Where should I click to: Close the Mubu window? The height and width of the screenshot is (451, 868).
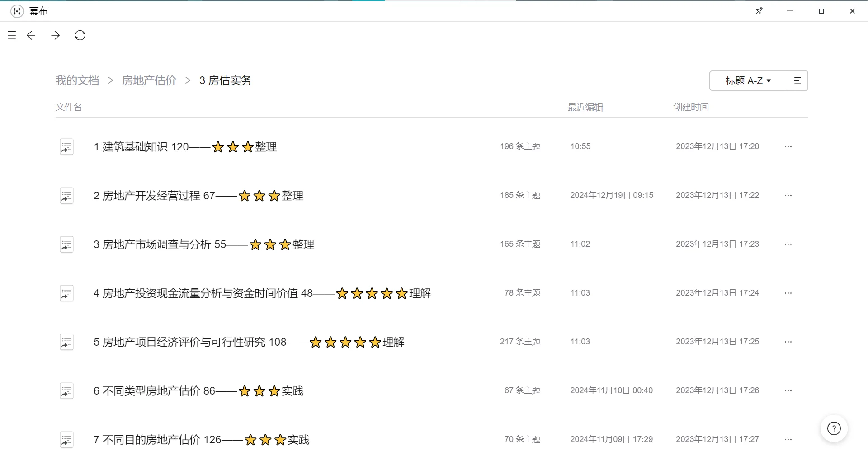852,11
